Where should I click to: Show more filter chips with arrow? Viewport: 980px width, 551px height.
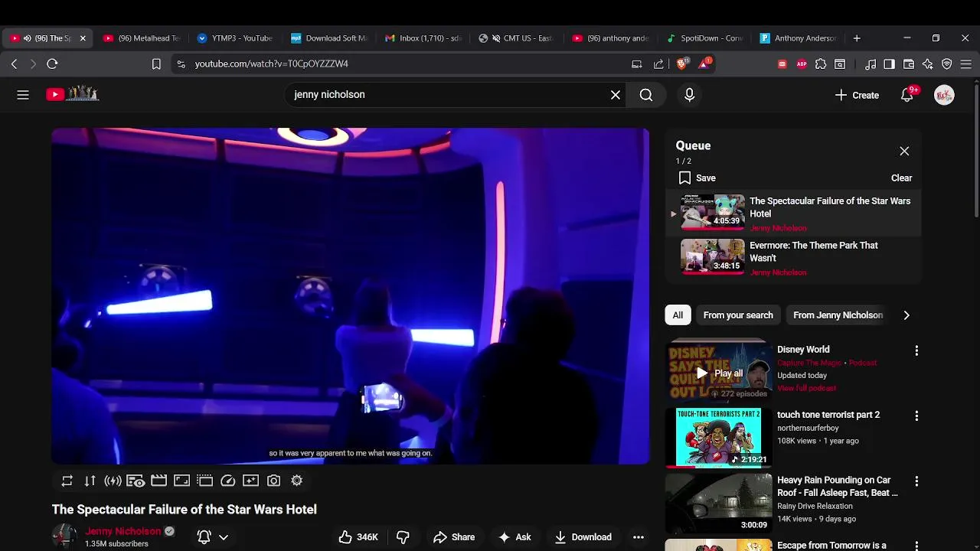906,315
